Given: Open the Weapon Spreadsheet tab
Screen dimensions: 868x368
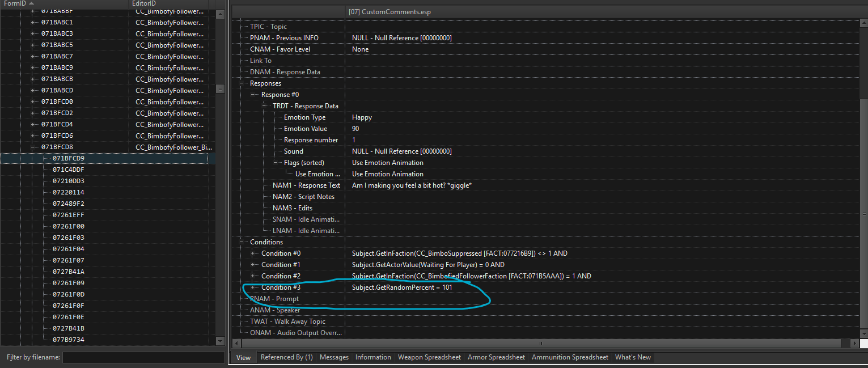Looking at the screenshot, I should [x=429, y=357].
